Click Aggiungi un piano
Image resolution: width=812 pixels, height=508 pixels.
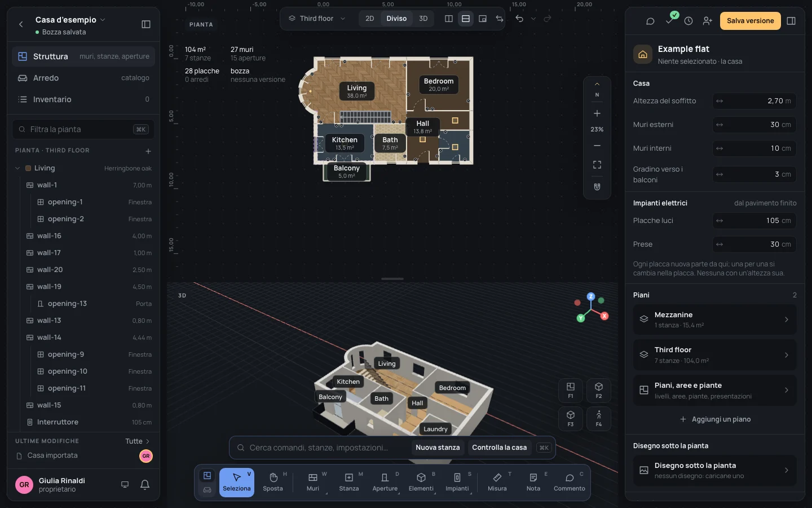715,419
